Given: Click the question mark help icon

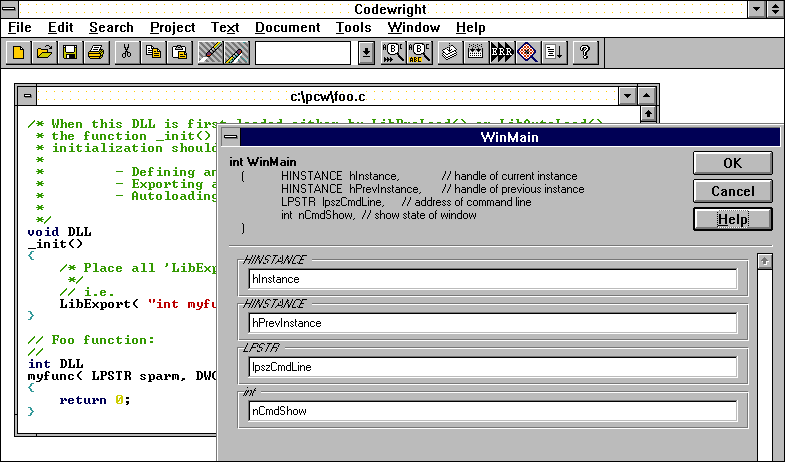Looking at the screenshot, I should click(585, 53).
